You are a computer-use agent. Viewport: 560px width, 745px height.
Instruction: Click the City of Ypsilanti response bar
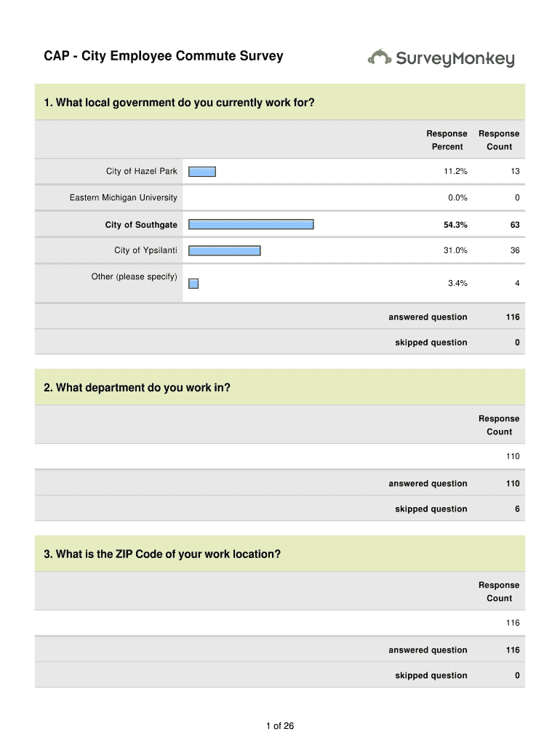pyautogui.click(x=224, y=250)
